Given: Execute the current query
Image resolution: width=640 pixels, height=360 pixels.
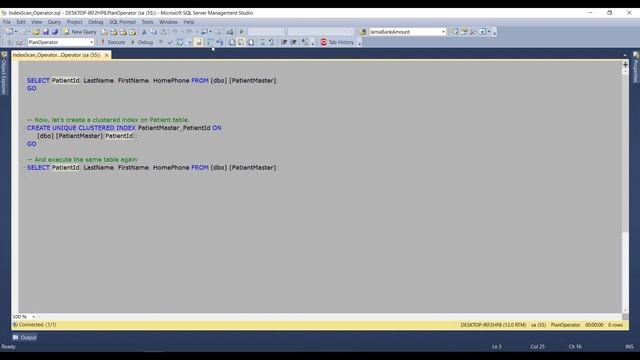Looking at the screenshot, I should click(x=113, y=42).
